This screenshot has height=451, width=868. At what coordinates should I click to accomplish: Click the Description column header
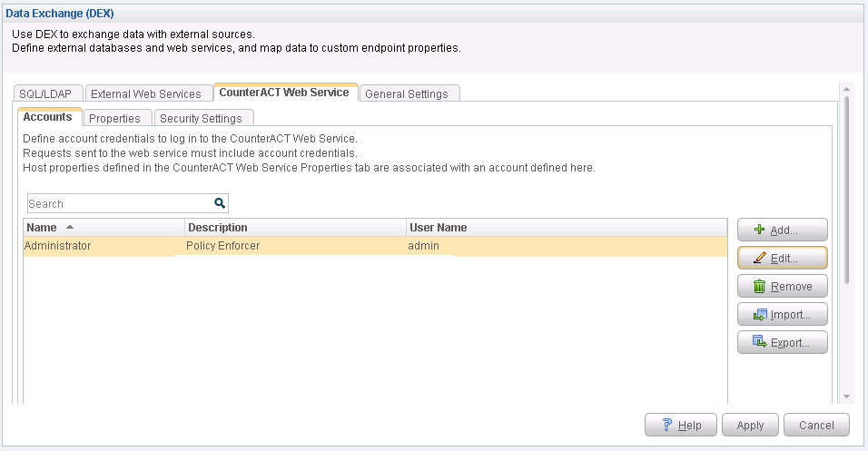(x=294, y=228)
